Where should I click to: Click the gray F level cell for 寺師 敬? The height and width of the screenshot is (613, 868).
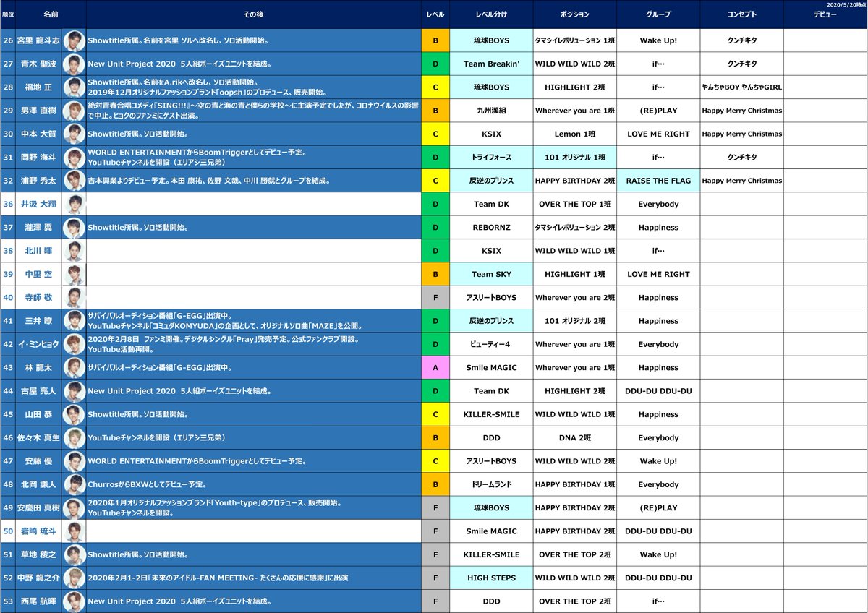435,298
